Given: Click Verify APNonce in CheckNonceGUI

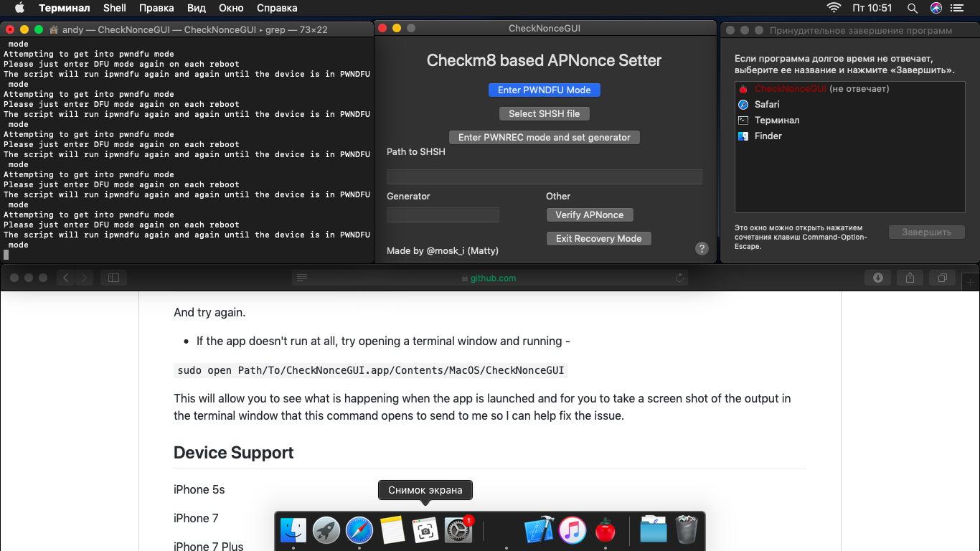Looking at the screenshot, I should [589, 215].
